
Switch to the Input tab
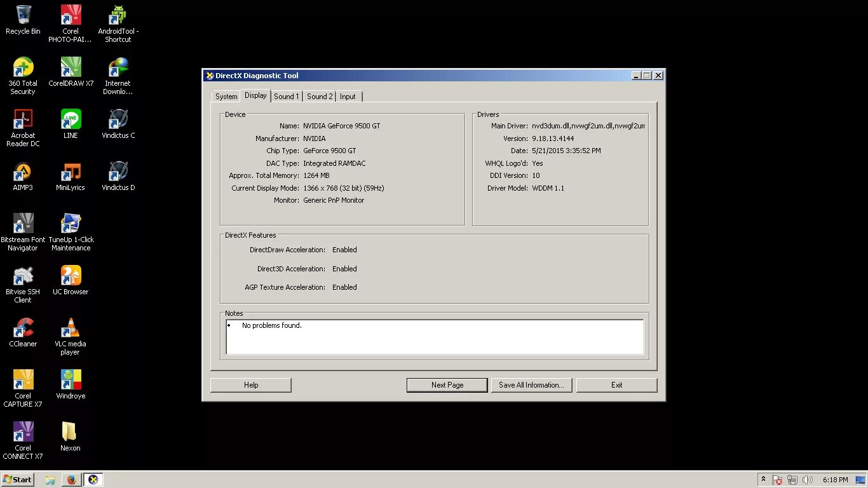[348, 97]
